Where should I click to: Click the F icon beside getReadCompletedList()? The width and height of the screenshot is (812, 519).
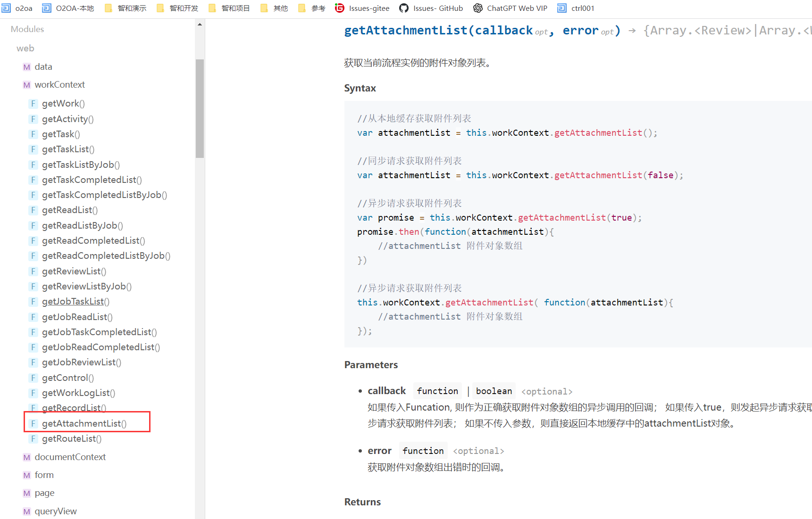[x=33, y=241]
